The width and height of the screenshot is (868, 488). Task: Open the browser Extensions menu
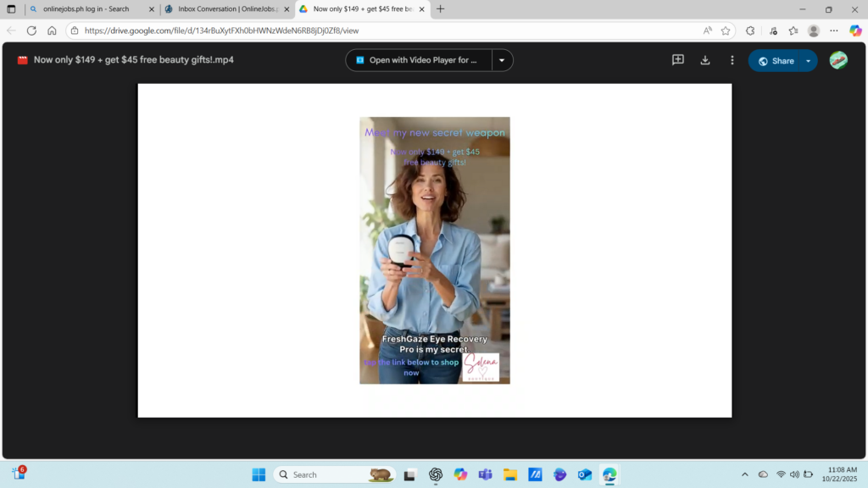point(750,30)
